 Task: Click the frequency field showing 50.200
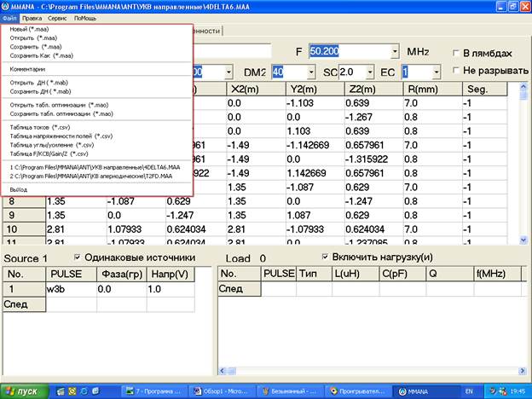tap(350, 52)
